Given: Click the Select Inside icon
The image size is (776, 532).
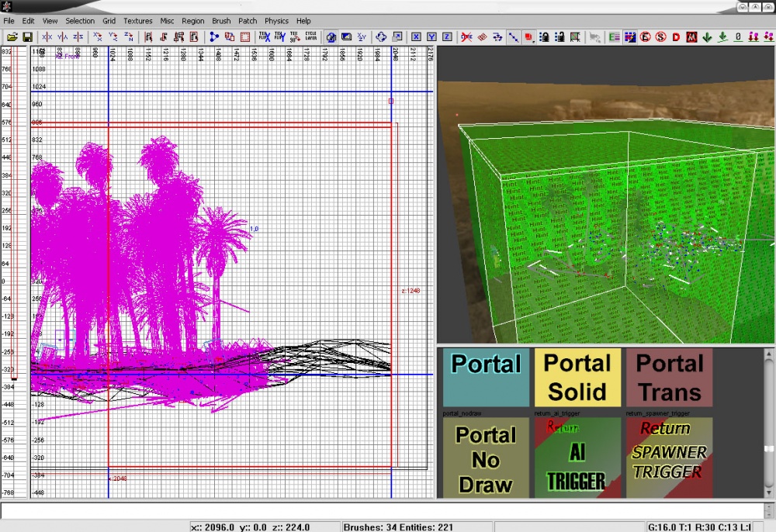Looking at the screenshot, I should (194, 37).
